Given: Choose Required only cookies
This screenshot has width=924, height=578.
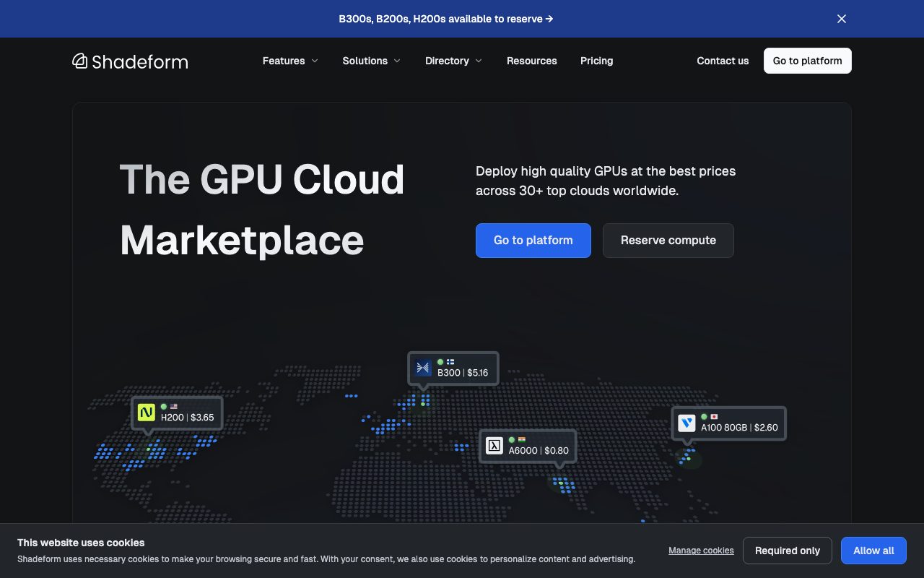Looking at the screenshot, I should tap(788, 551).
